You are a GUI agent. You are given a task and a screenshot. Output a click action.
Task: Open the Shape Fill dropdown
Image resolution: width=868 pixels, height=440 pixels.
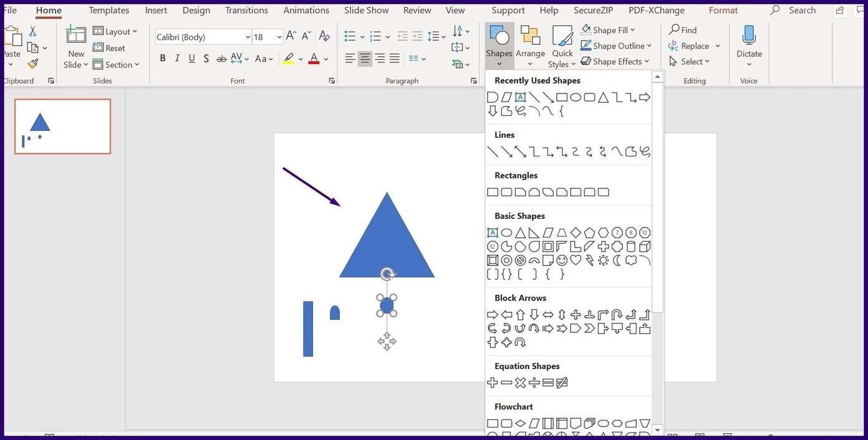point(608,30)
